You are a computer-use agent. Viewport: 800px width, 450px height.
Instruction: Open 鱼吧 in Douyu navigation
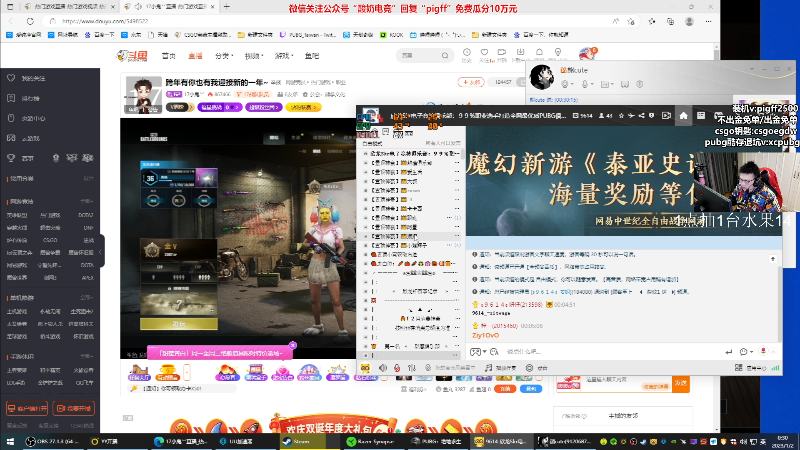click(312, 56)
